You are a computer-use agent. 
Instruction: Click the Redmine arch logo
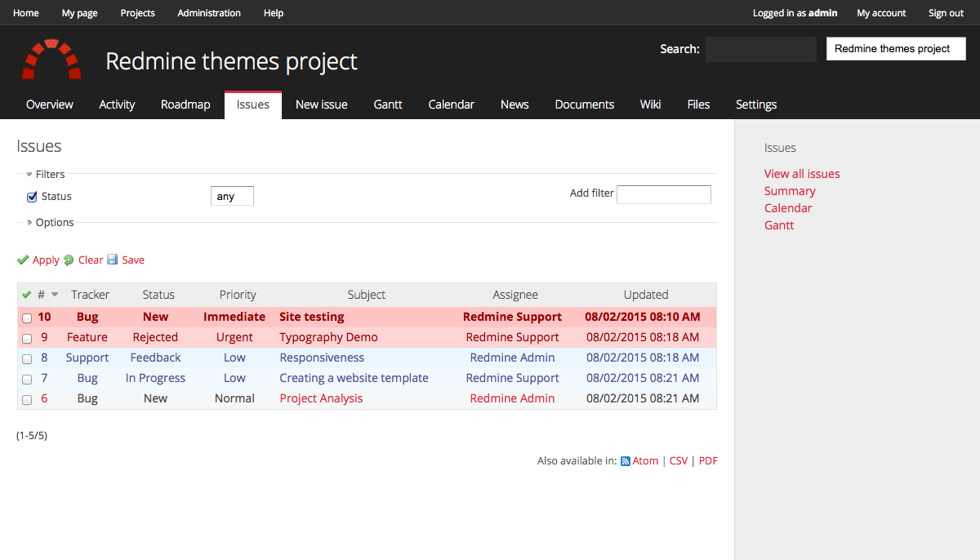tap(51, 59)
